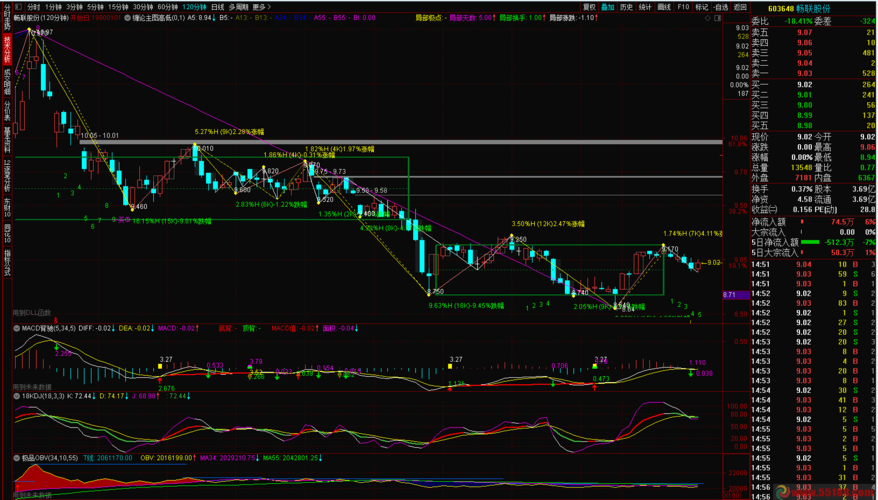Open the 多周期 multi-period selector

pos(238,6)
